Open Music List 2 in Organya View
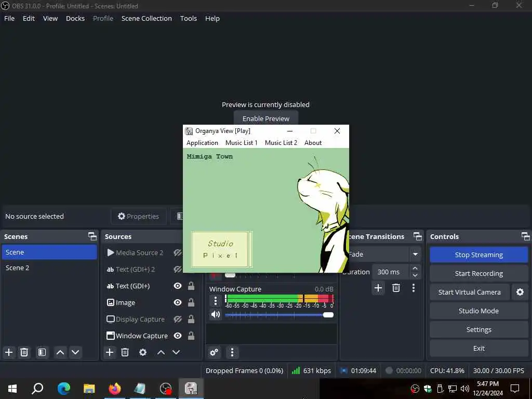The width and height of the screenshot is (532, 399). [281, 143]
